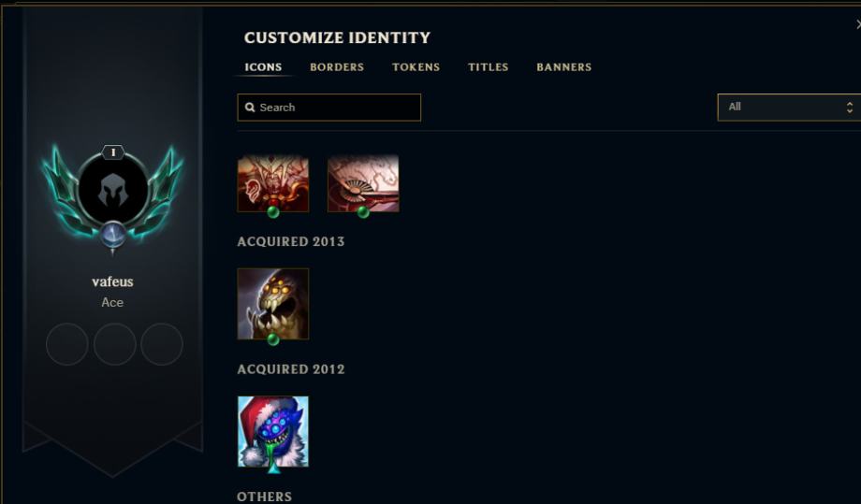Select the Santa hat monster icon
The image size is (861, 504).
(273, 432)
